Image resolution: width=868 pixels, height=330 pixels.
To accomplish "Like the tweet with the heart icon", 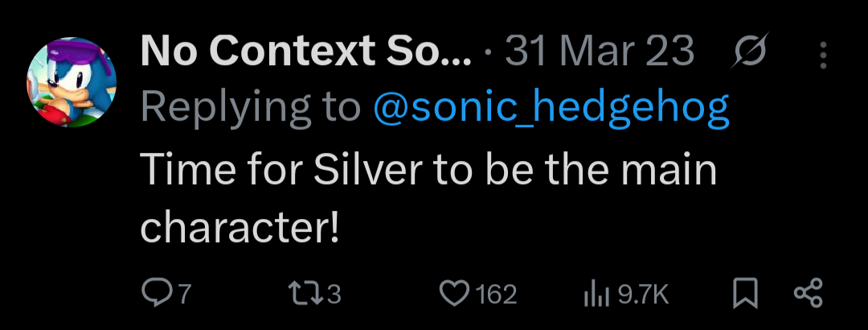I will point(456,295).
